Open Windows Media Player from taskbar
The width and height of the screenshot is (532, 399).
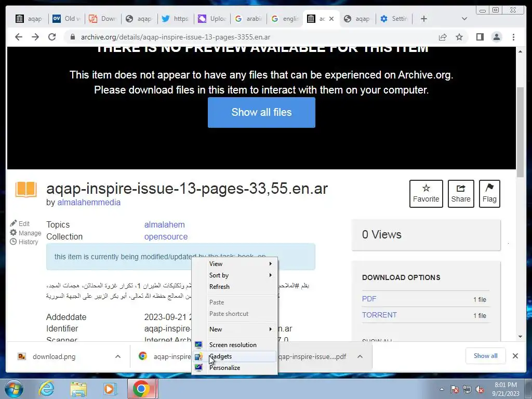tap(110, 389)
